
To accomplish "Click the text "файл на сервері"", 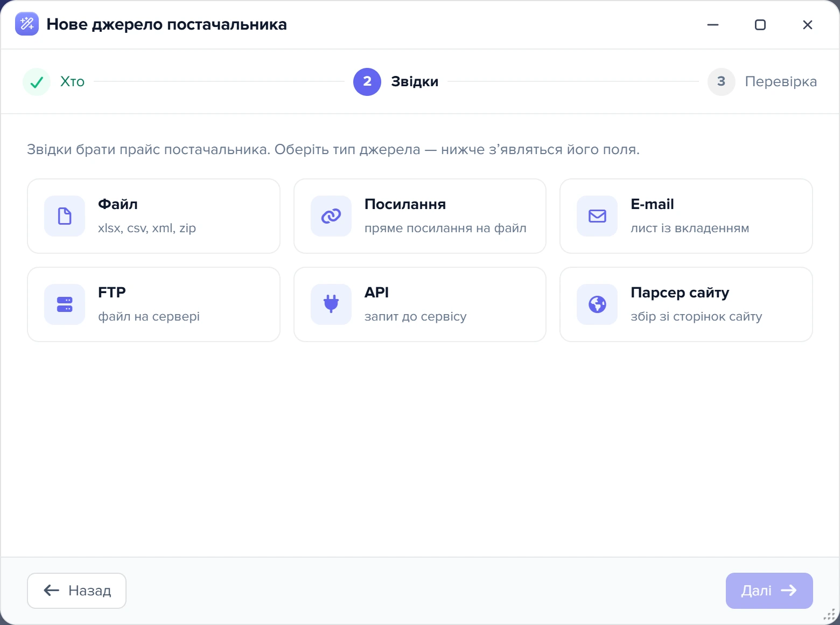I will pyautogui.click(x=149, y=316).
